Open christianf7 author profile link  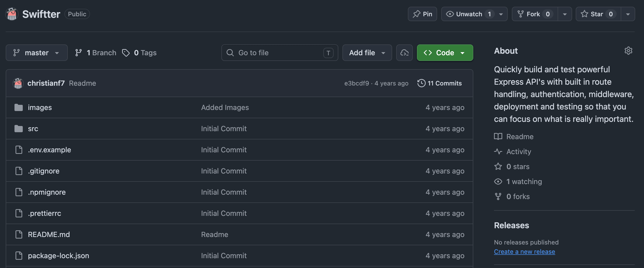(46, 83)
